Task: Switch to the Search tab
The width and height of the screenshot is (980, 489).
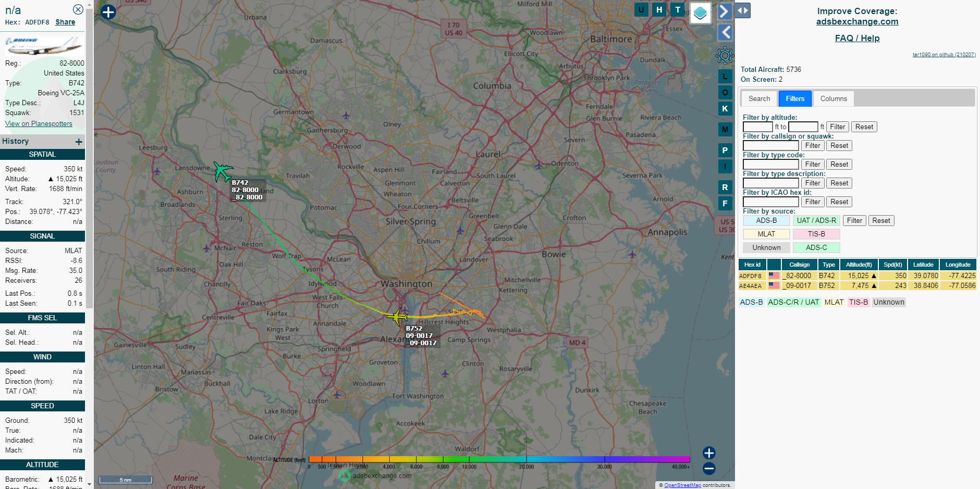Action: coord(759,99)
